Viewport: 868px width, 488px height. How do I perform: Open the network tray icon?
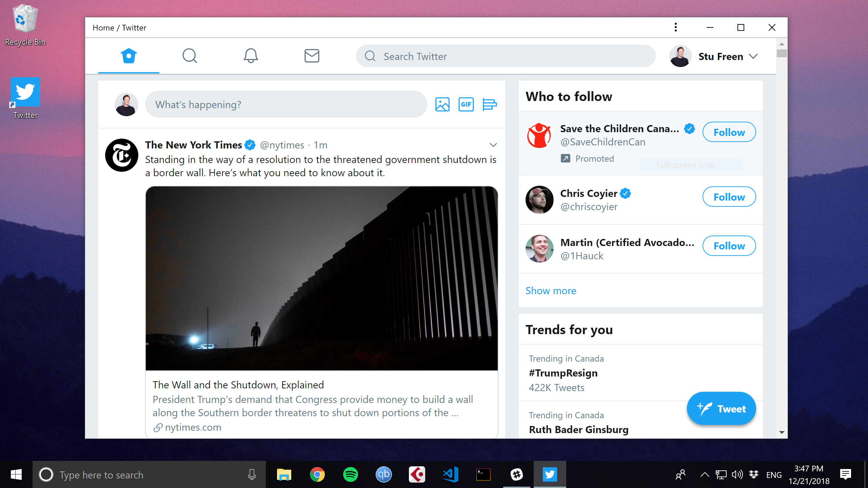coord(721,475)
